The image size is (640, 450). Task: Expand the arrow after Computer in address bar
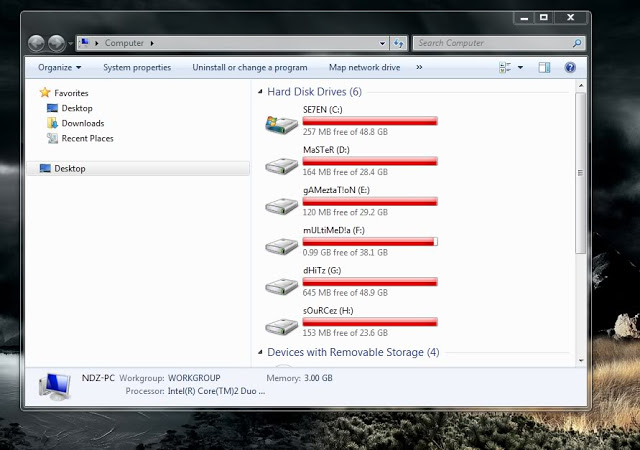coord(152,43)
